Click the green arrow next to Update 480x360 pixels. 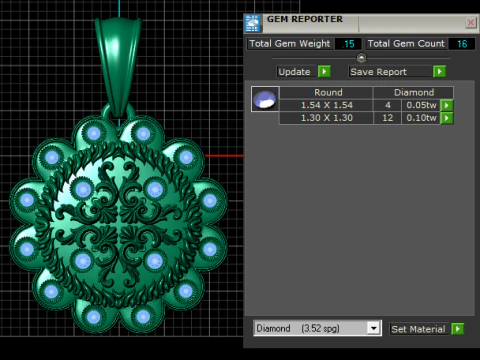coord(324,72)
